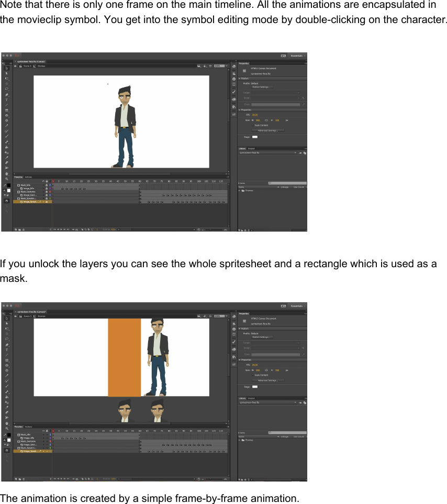Unlock the Mask_Idle layer
This screenshot has height=504, width=447.
(x=47, y=184)
